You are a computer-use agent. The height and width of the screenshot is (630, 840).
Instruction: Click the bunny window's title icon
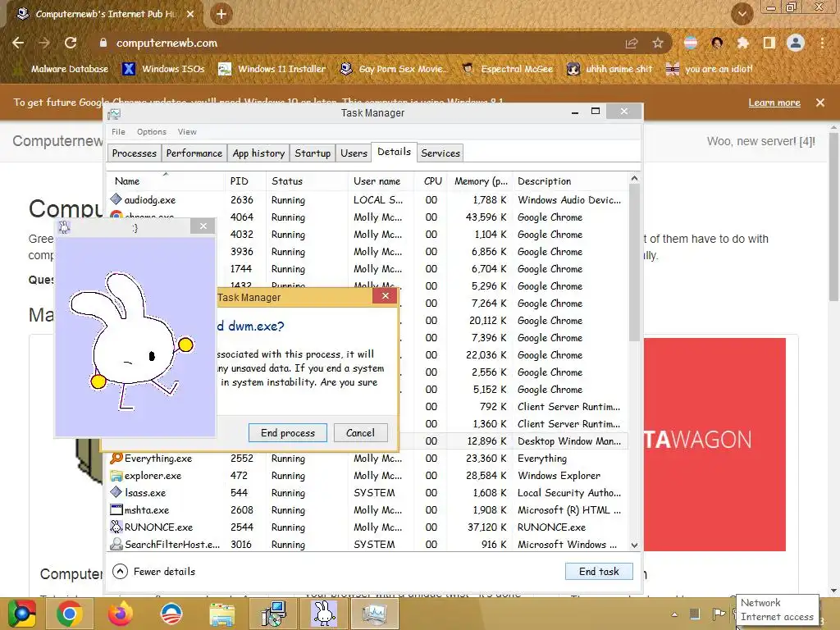tap(64, 227)
